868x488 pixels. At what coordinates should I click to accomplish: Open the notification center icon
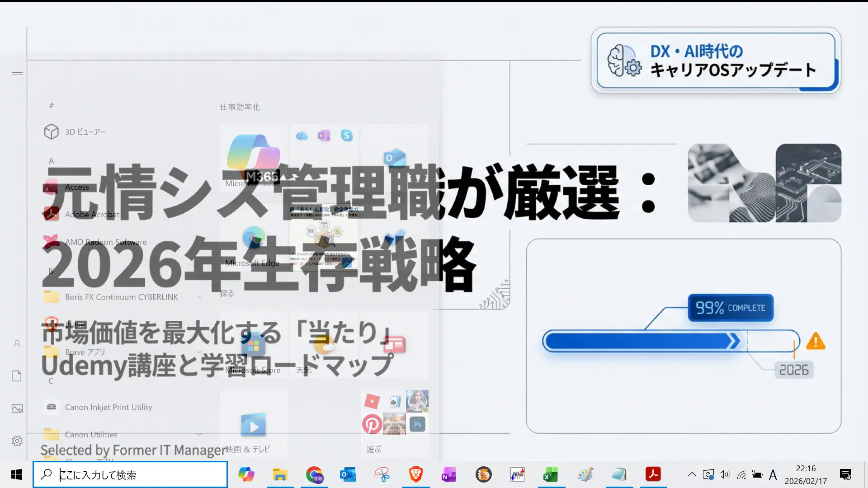(x=845, y=474)
